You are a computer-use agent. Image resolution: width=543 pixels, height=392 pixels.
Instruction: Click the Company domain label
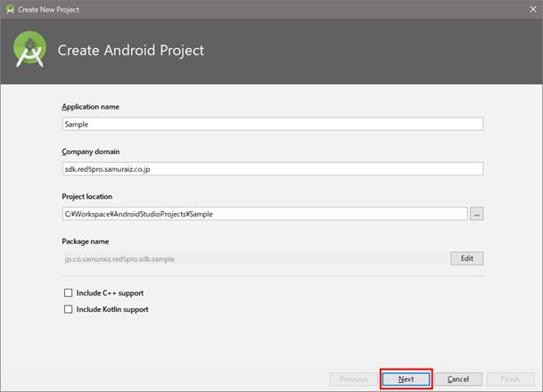point(91,151)
